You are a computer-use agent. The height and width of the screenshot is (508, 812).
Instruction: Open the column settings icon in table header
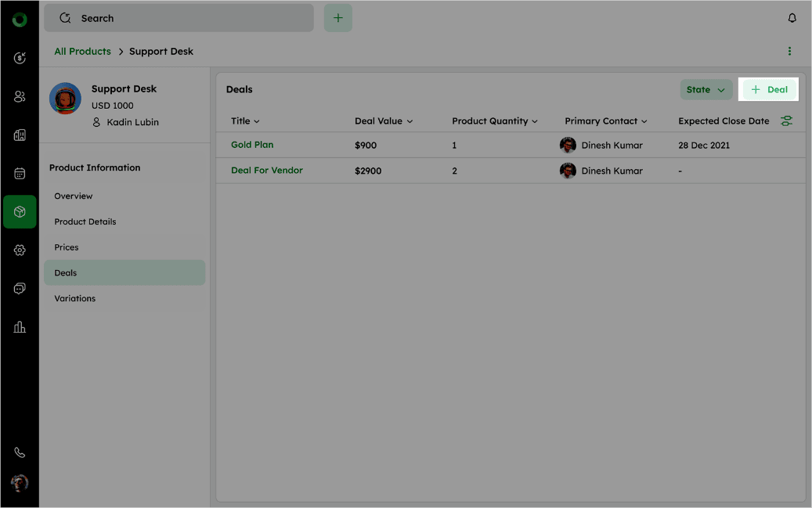[786, 121]
